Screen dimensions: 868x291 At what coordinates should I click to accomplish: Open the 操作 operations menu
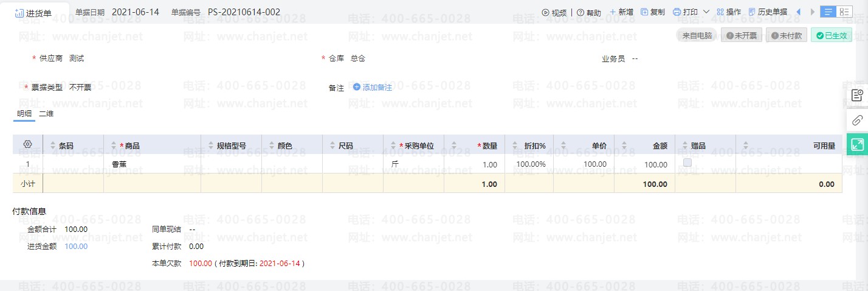pyautogui.click(x=729, y=12)
